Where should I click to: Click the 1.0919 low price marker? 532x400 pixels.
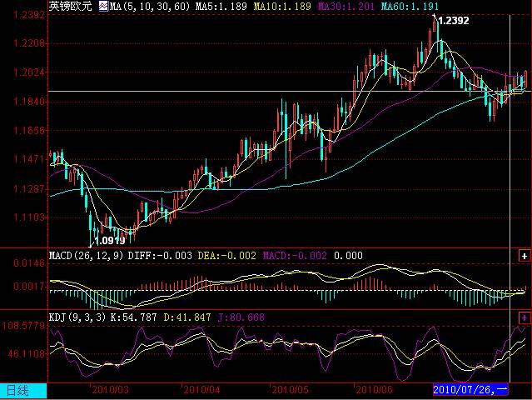coord(110,241)
